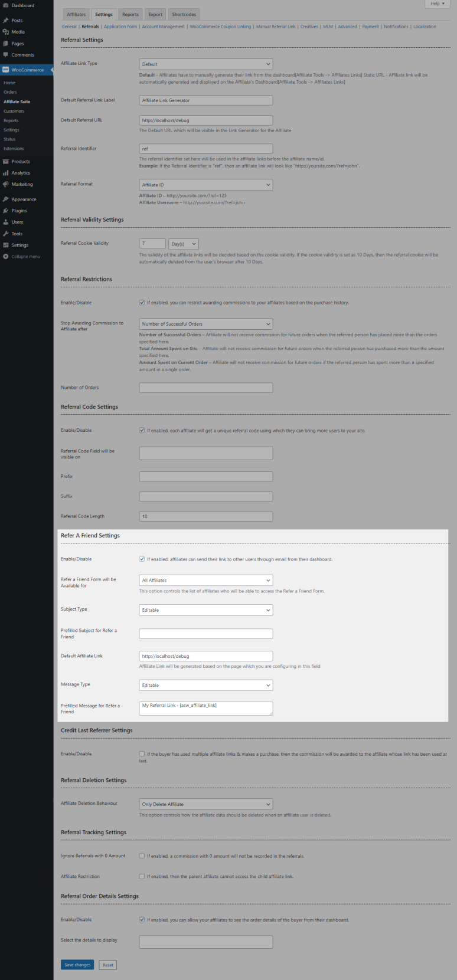The height and width of the screenshot is (980, 457).
Task: Open the Payment settings link
Action: [x=371, y=27]
